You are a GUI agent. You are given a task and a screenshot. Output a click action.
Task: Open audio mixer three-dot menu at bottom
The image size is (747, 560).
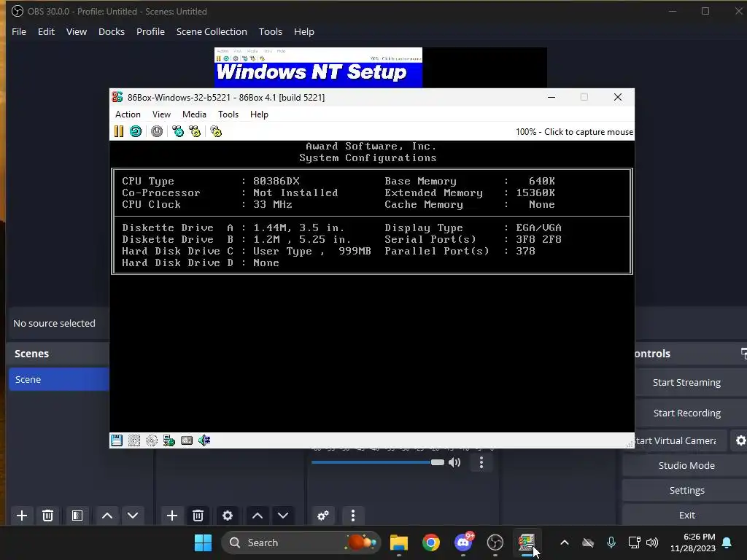353,516
